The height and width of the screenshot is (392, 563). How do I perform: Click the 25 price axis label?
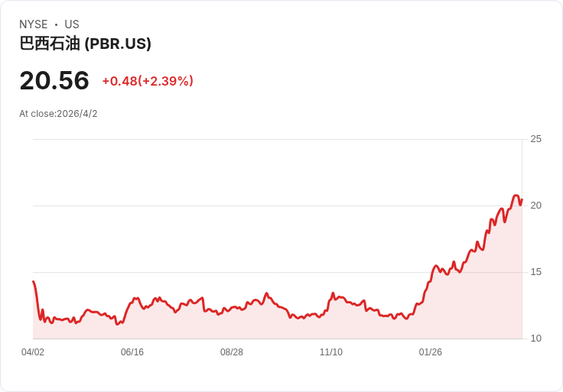coord(535,139)
